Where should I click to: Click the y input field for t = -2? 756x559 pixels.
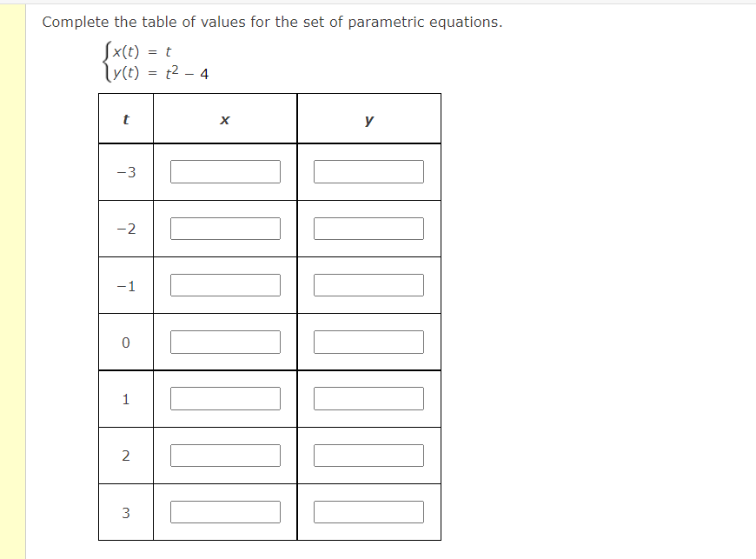point(368,228)
